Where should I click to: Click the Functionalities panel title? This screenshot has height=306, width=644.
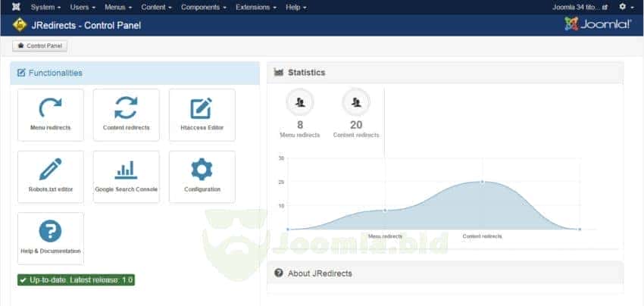(x=55, y=73)
